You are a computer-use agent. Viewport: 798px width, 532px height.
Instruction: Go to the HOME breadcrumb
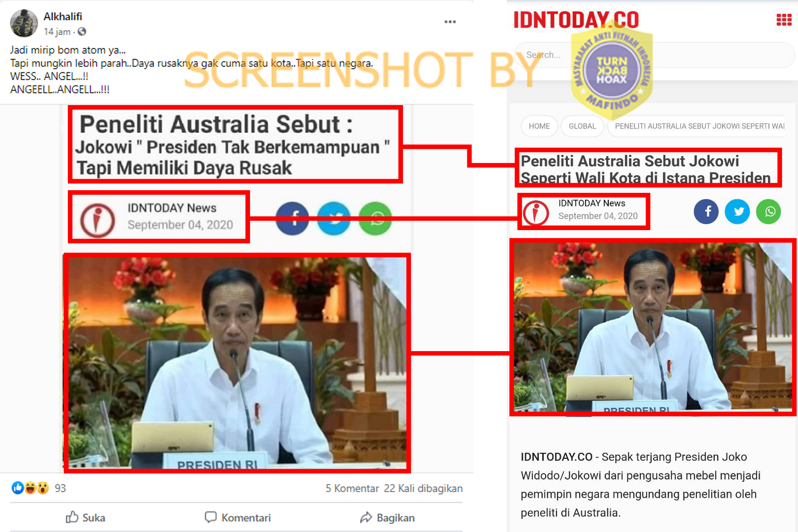click(539, 126)
